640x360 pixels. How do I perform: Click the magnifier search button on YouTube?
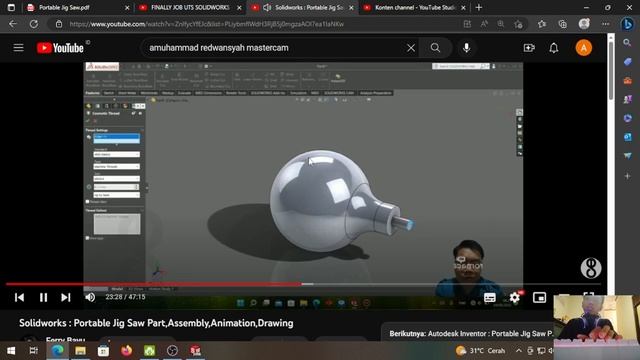coord(436,48)
